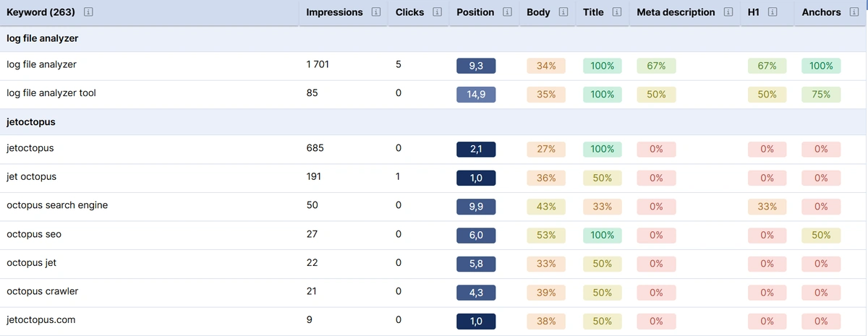Sort by Impressions column header
Image resolution: width=868 pixels, height=336 pixels.
[x=334, y=12]
